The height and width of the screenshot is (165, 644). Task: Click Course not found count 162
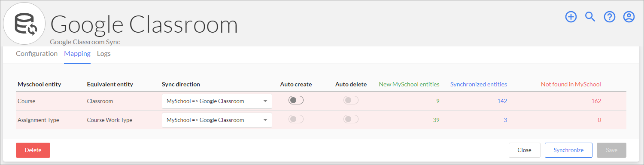point(595,101)
